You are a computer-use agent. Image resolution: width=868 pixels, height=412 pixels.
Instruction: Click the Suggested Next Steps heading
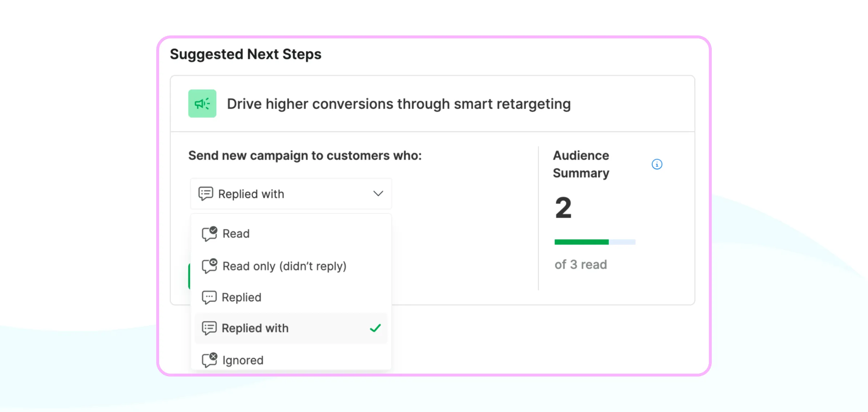pyautogui.click(x=246, y=54)
